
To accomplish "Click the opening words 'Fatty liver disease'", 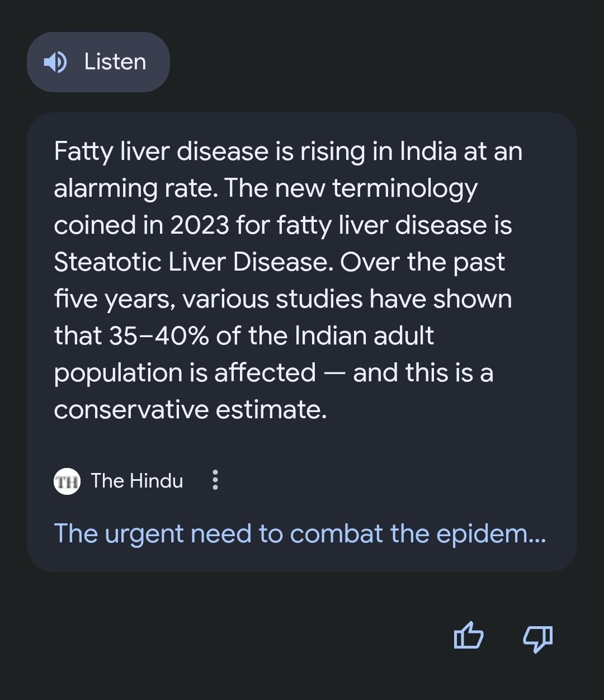I will pyautogui.click(x=161, y=152).
